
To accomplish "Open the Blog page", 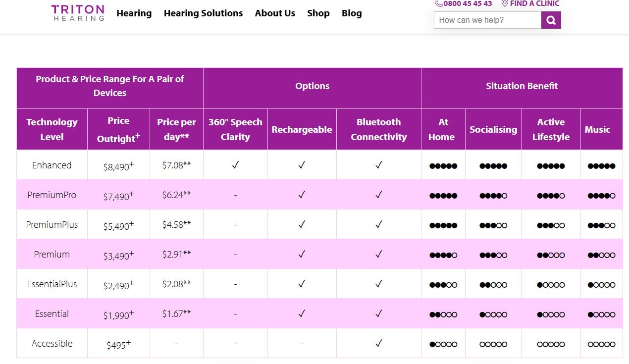I will 352,13.
